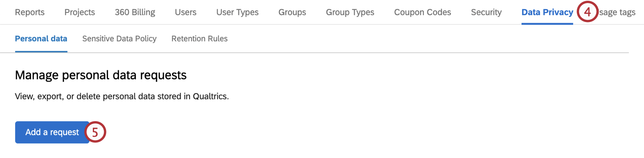Click the red step 5 annotation marker

[95, 132]
